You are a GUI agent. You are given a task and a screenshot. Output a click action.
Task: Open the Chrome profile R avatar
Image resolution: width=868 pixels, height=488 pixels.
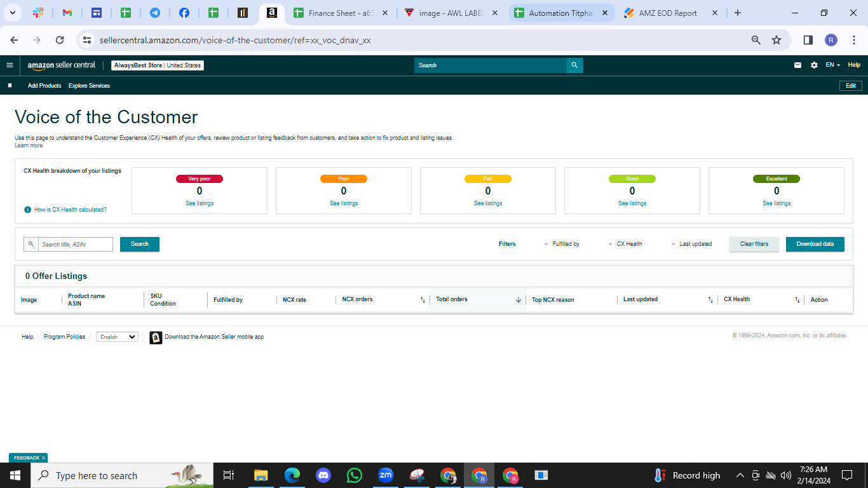tap(831, 40)
